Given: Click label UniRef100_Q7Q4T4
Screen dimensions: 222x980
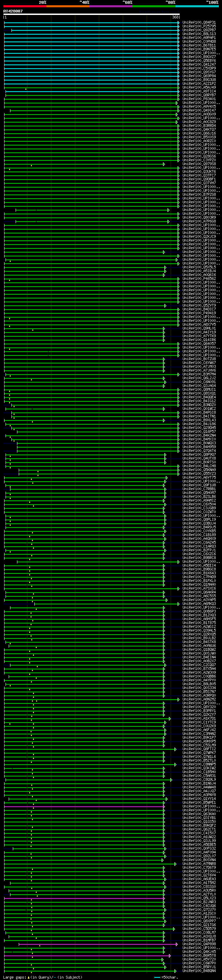Looking at the screenshot, I should click(199, 451).
